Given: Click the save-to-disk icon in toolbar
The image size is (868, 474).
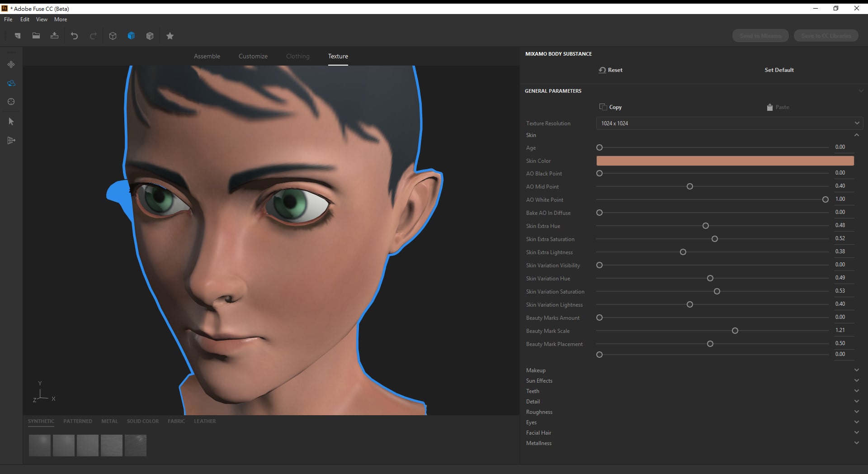Looking at the screenshot, I should [54, 36].
